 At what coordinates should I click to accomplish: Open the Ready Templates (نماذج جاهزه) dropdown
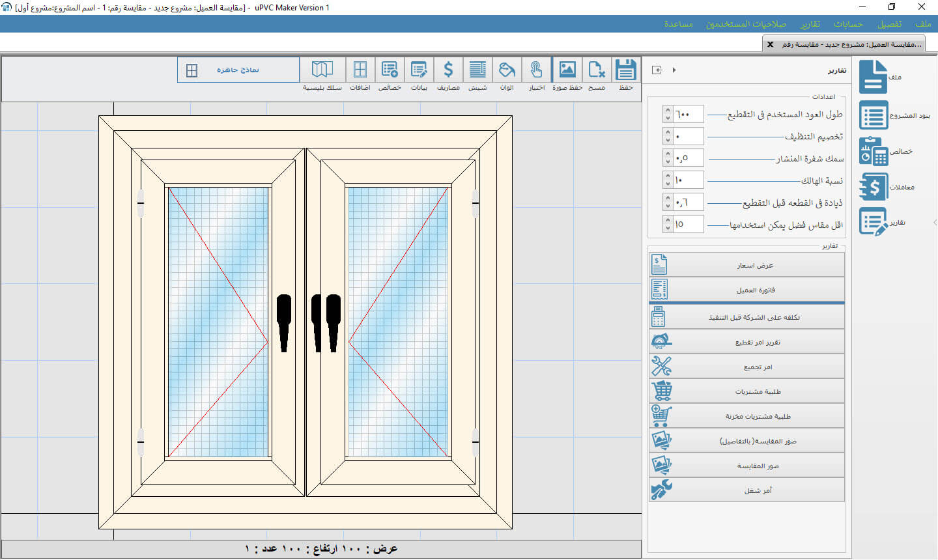coord(238,70)
